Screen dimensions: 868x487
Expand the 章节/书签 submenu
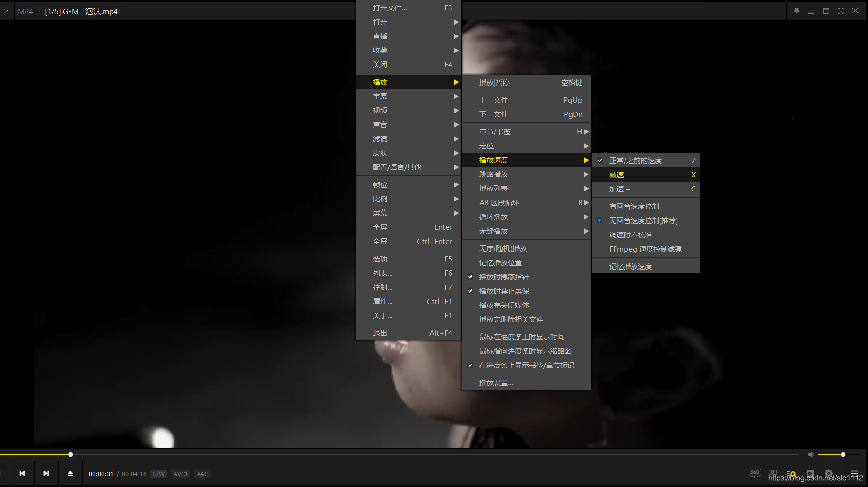[x=527, y=132]
